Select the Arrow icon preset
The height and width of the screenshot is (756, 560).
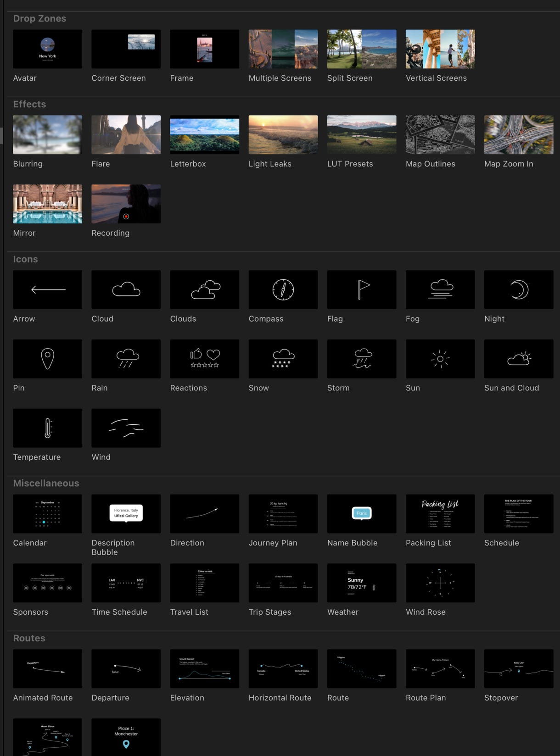(x=47, y=289)
